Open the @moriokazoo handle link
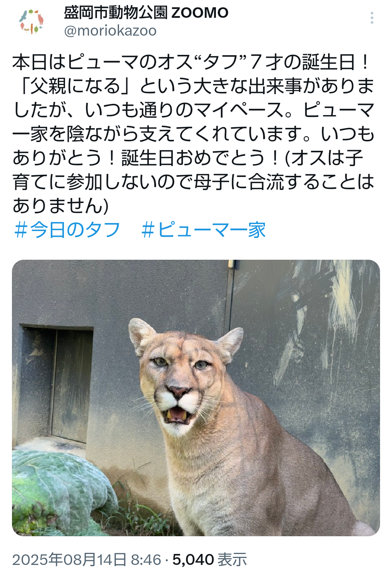Image resolution: width=392 pixels, height=570 pixels. pyautogui.click(x=110, y=31)
